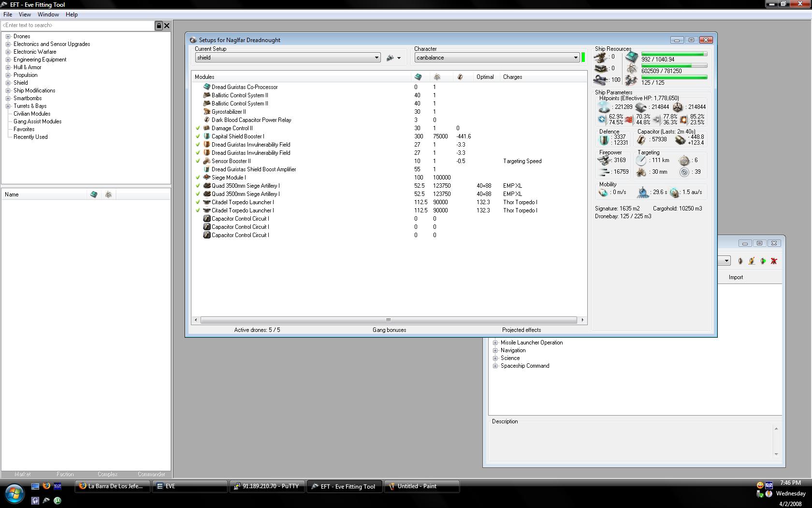Viewport: 812px width, 508px height.
Task: Open the File menu
Action: 8,15
